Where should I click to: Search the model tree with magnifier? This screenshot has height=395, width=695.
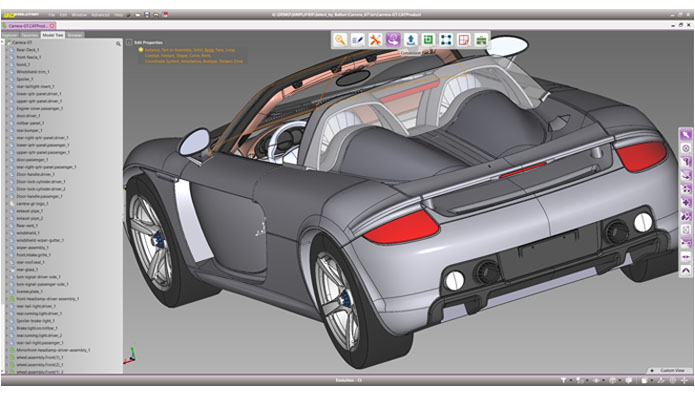pyautogui.click(x=118, y=43)
